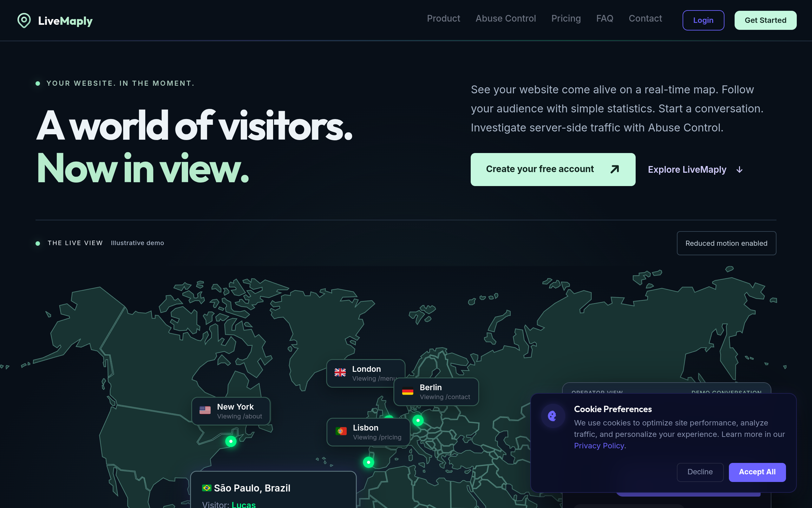Click the Brazil flag by São Paulo
This screenshot has width=812, height=508.
pos(207,488)
